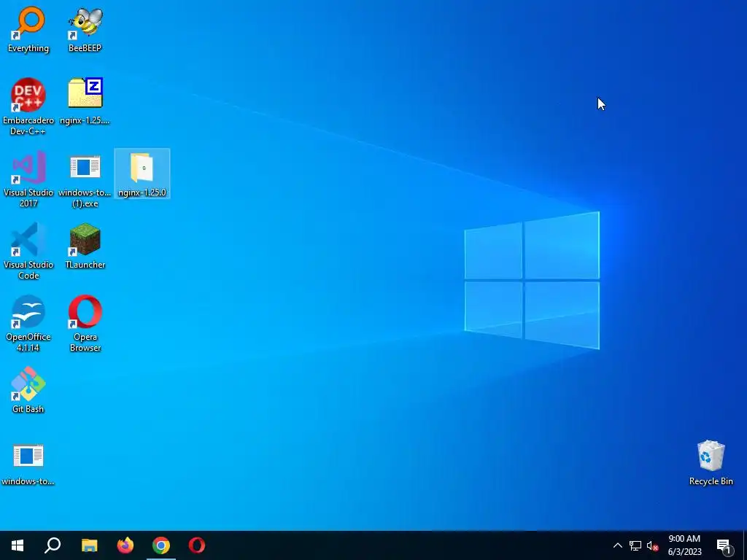
Task: Launch Firefox from the taskbar
Action: click(125, 545)
